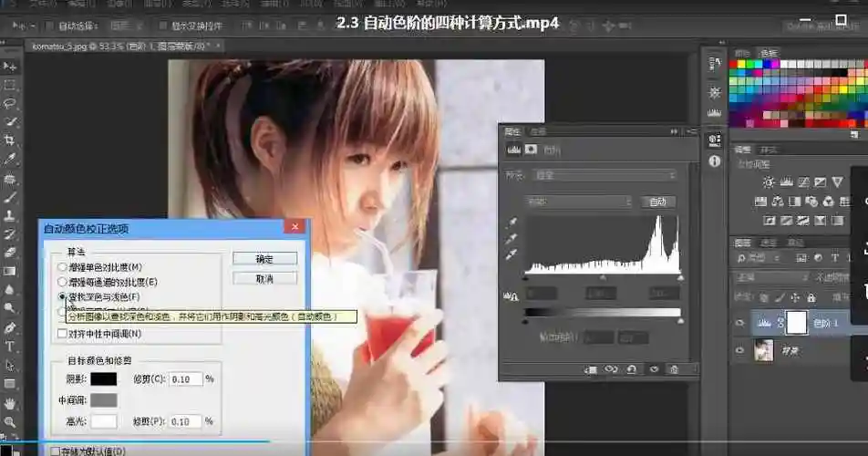The image size is (868, 456).
Task: Switch to 通道 channels tab
Action: (769, 243)
